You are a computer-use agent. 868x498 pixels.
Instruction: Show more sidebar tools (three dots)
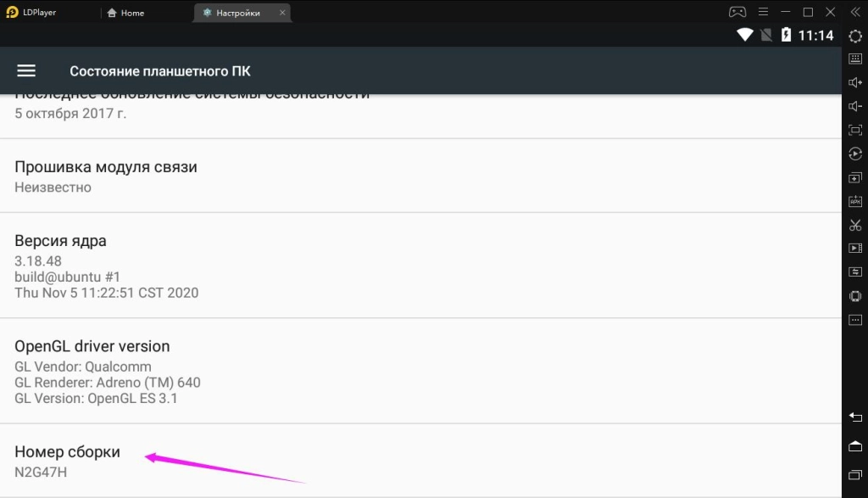pos(855,320)
